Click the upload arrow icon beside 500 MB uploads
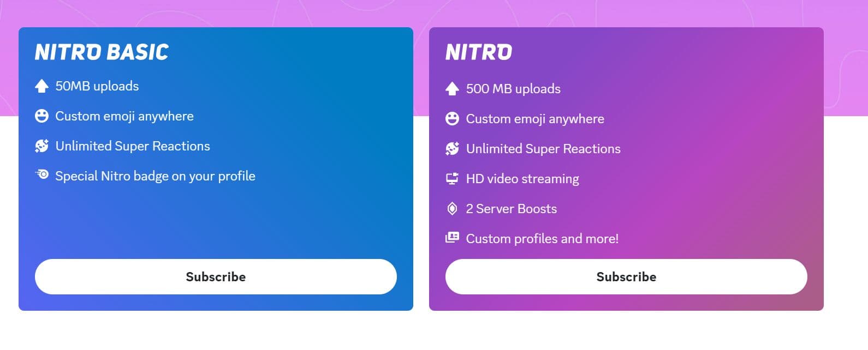Image resolution: width=868 pixels, height=350 pixels. pos(452,89)
